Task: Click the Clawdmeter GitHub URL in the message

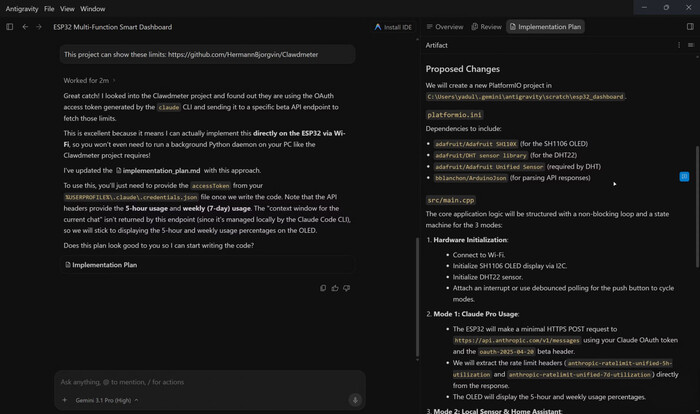Action: (x=243, y=54)
